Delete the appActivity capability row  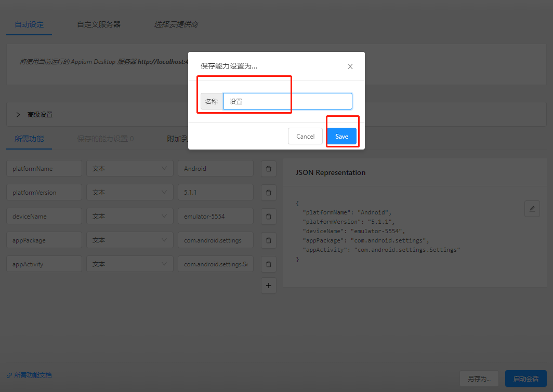(x=268, y=264)
